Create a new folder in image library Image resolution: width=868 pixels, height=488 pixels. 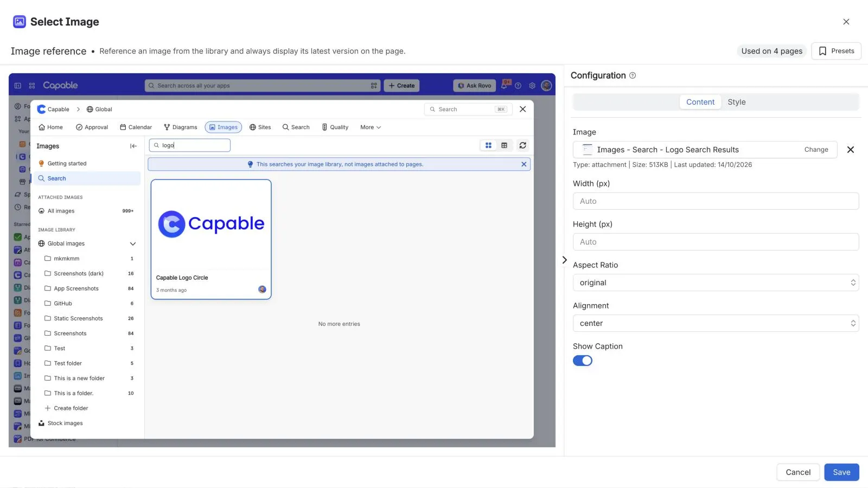click(x=66, y=408)
